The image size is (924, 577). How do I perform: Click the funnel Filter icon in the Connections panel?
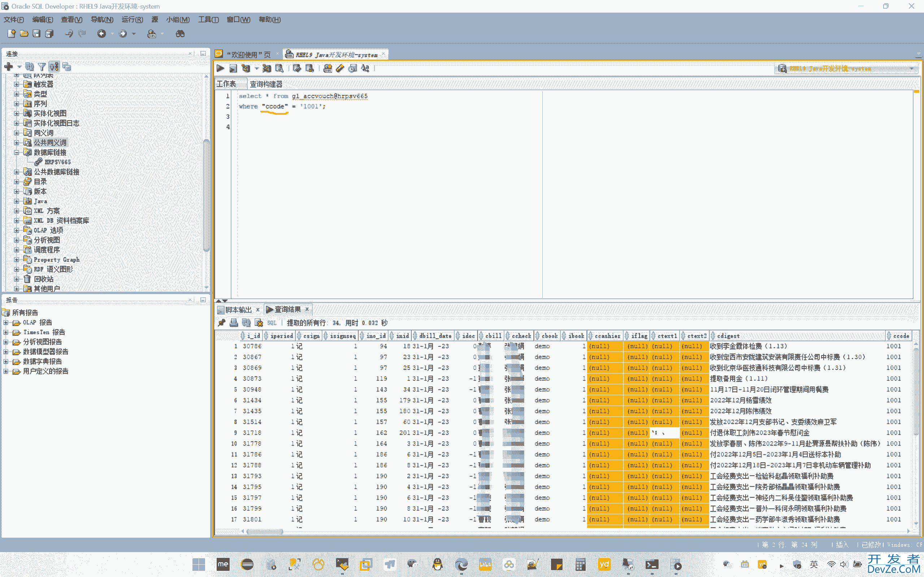[x=42, y=67]
